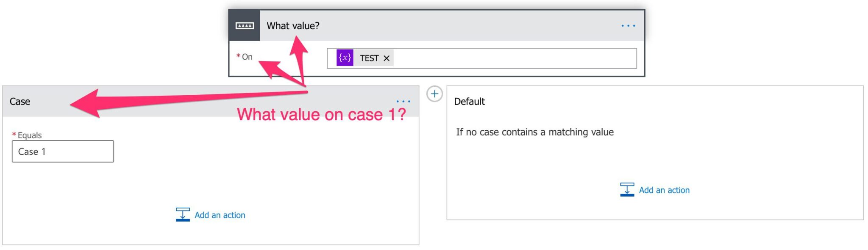Click the On field label
The height and width of the screenshot is (250, 868).
(x=247, y=57)
